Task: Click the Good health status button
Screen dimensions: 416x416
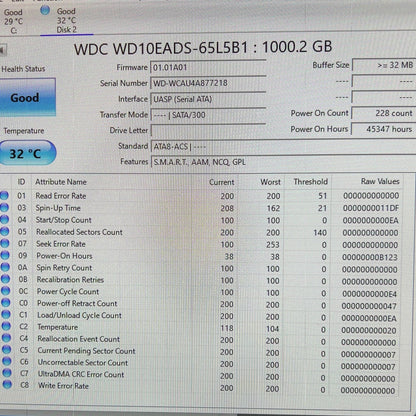Action: point(28,97)
